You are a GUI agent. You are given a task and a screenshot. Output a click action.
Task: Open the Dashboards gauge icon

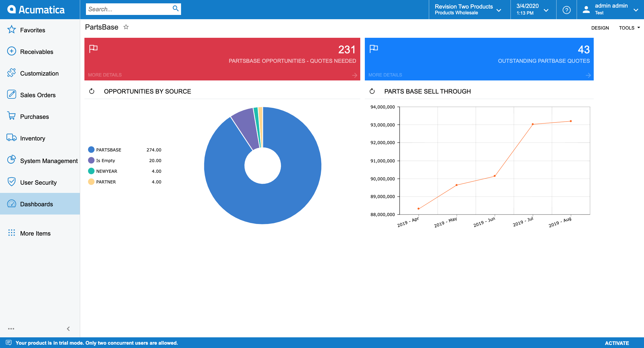[x=12, y=204]
